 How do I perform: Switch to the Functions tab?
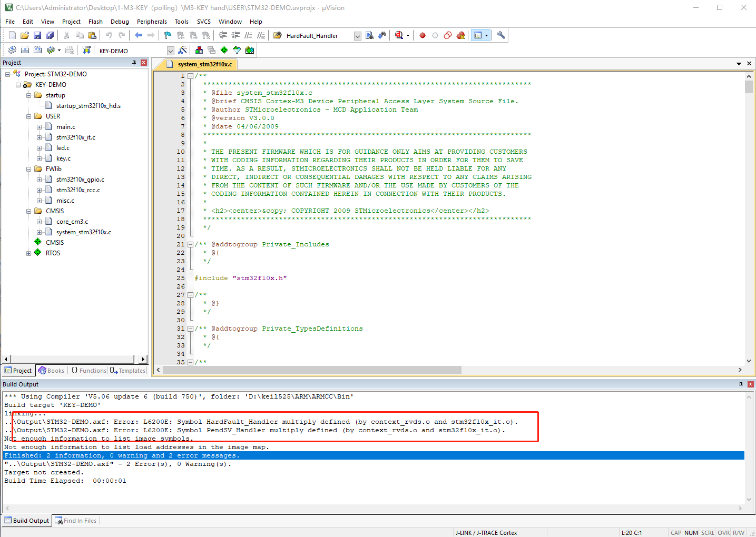pyautogui.click(x=89, y=371)
